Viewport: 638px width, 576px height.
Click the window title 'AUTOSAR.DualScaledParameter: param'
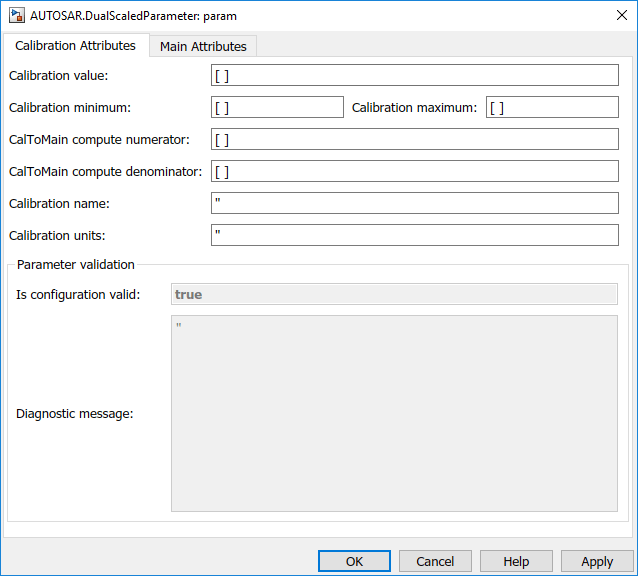coord(133,16)
